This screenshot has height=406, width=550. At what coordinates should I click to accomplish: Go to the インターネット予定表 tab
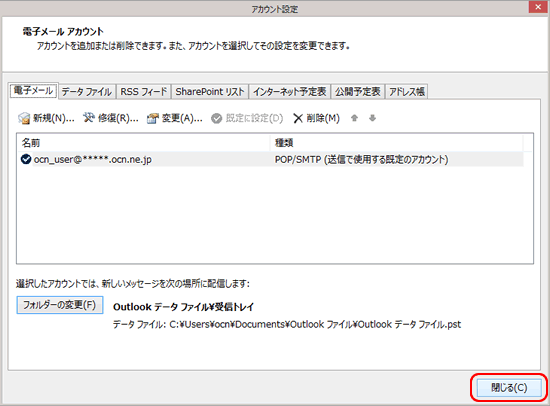coord(290,92)
